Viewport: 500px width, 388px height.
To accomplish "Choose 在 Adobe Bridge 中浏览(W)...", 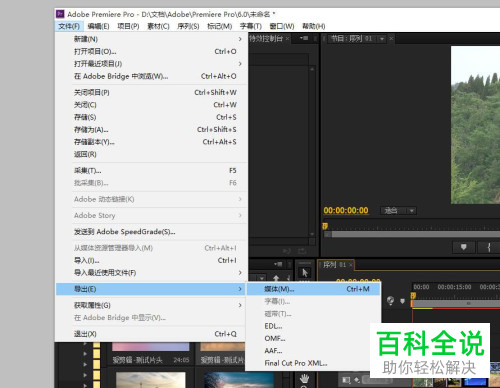I will point(152,76).
